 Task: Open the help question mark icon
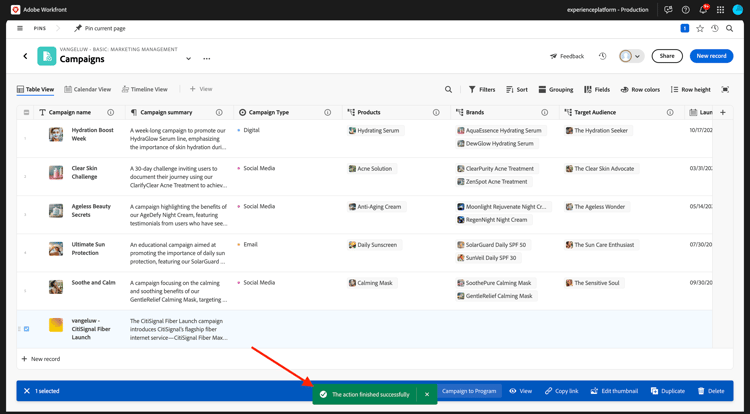(x=686, y=10)
